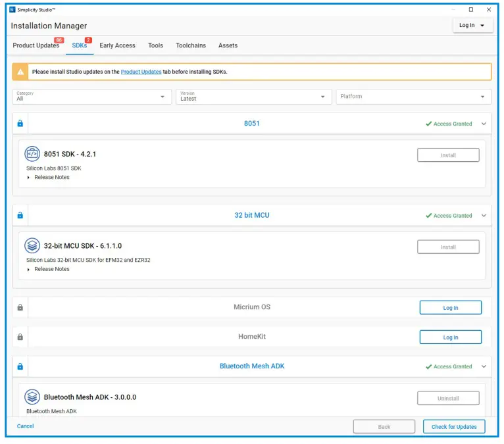This screenshot has height=444, width=504.
Task: Click the Cancel link
Action: pyautogui.click(x=25, y=426)
